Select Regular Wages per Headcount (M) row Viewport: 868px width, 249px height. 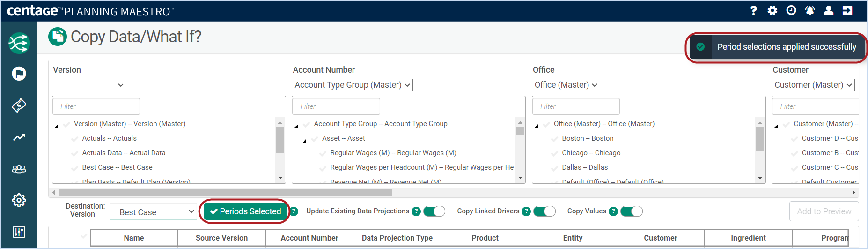(x=422, y=167)
